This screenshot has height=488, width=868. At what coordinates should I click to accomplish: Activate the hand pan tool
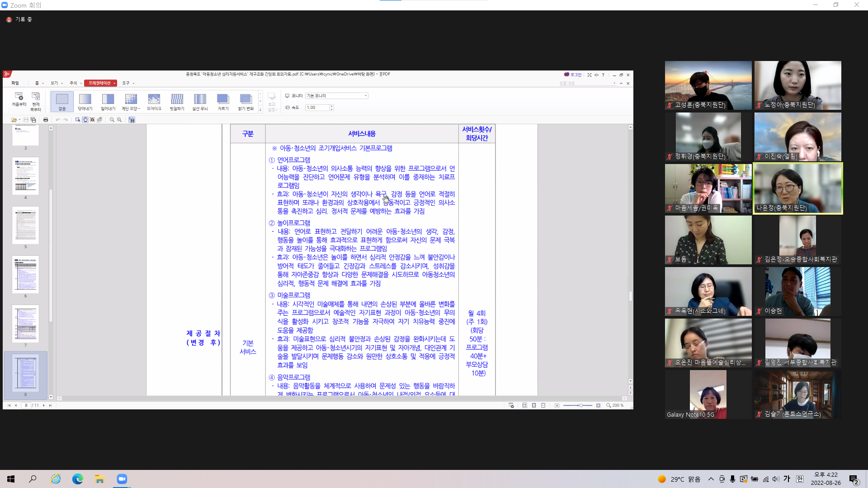pyautogui.click(x=85, y=120)
